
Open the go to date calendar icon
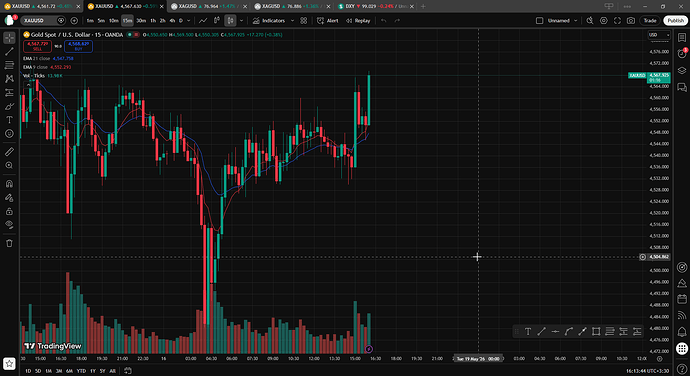128,371
